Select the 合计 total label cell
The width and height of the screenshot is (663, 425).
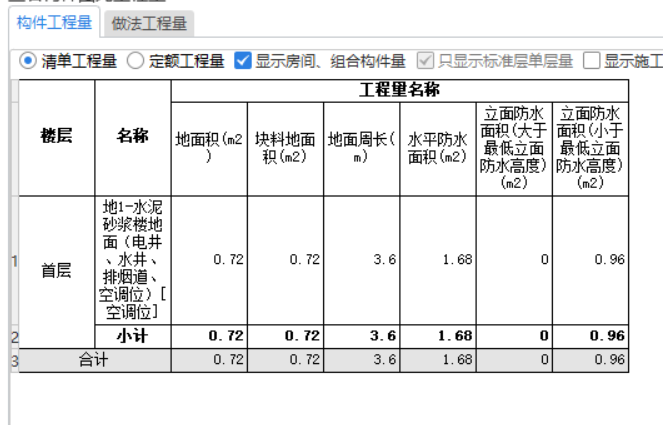(x=95, y=360)
